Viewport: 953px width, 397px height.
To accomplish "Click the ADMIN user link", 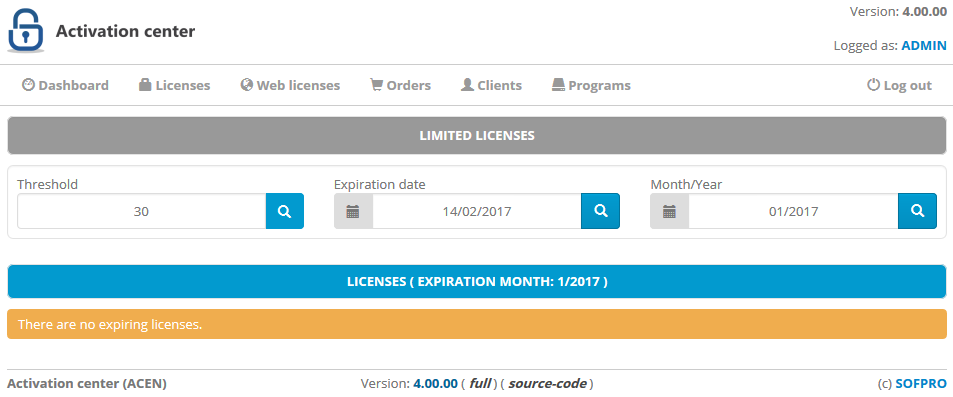I will click(x=924, y=46).
